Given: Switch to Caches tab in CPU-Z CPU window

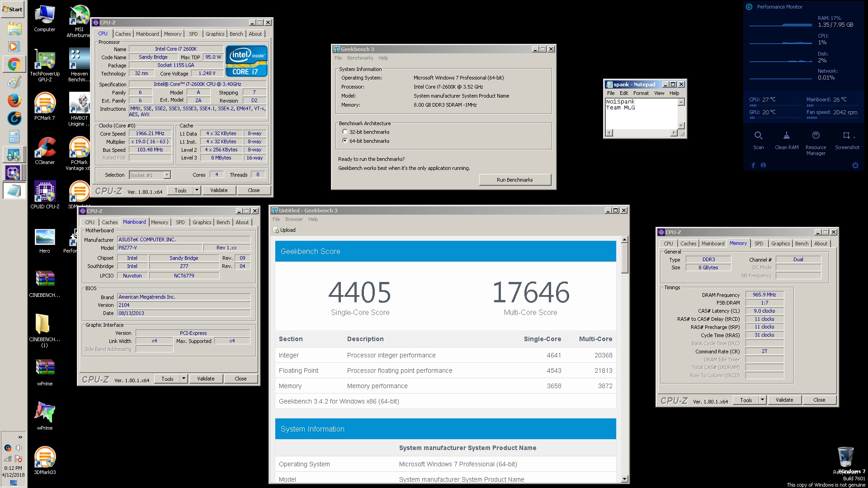Looking at the screenshot, I should click(123, 34).
